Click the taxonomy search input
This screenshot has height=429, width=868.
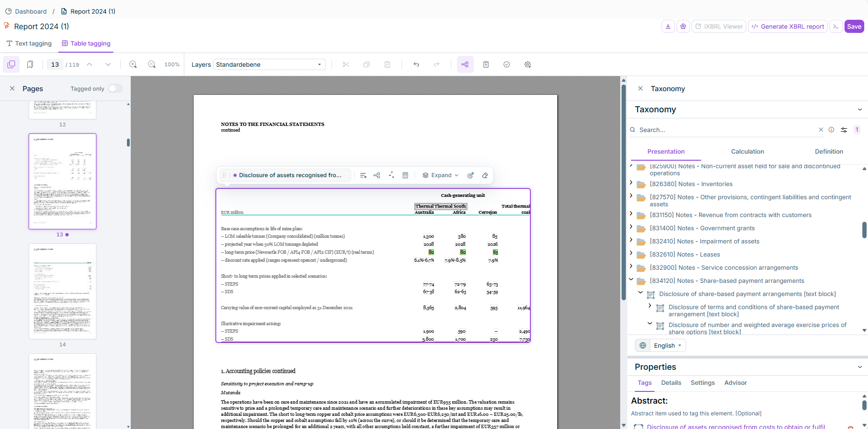pos(726,130)
